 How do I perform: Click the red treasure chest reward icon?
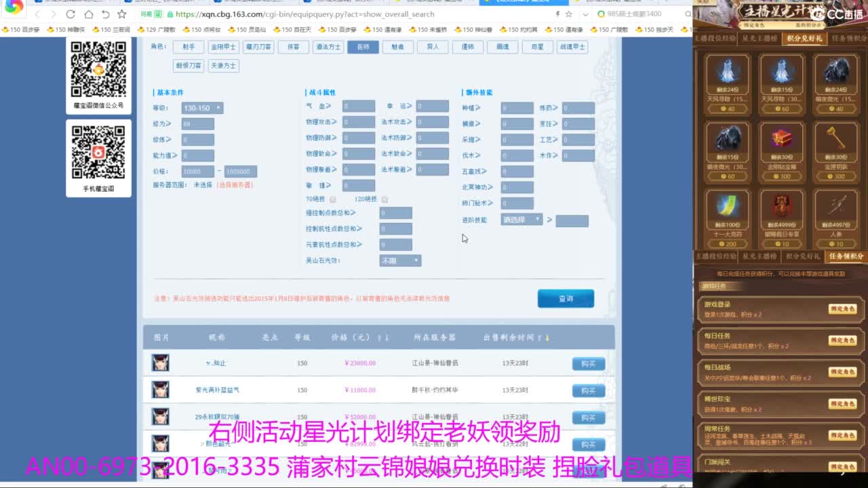[781, 140]
